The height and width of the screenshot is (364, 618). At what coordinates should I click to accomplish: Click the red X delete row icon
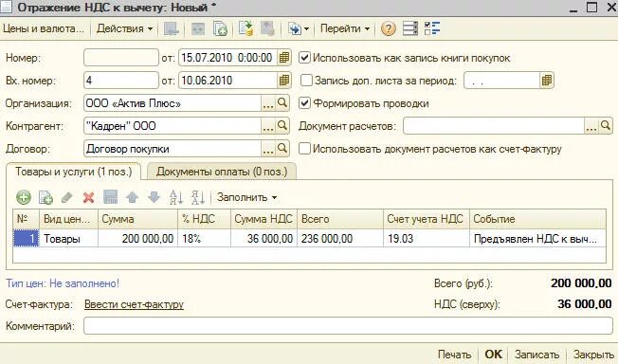[89, 197]
